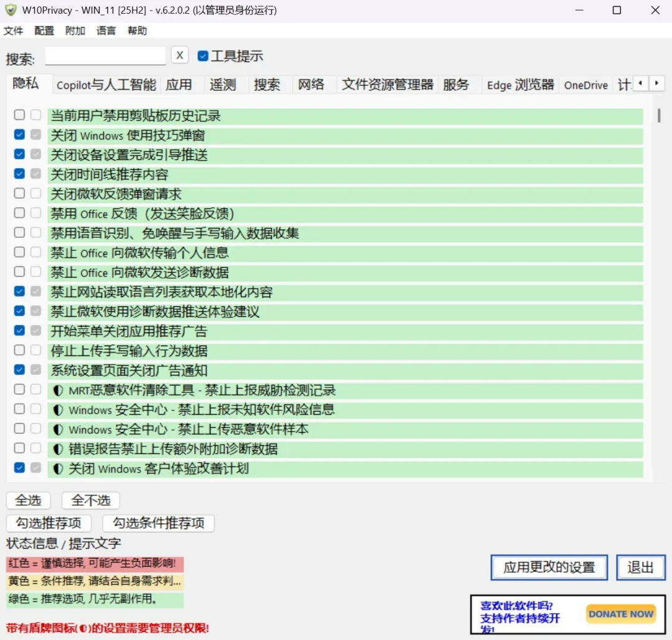Viewport: 672px width, 640px height.
Task: Click the red 谨慎选择 legend label
Action: 95,563
